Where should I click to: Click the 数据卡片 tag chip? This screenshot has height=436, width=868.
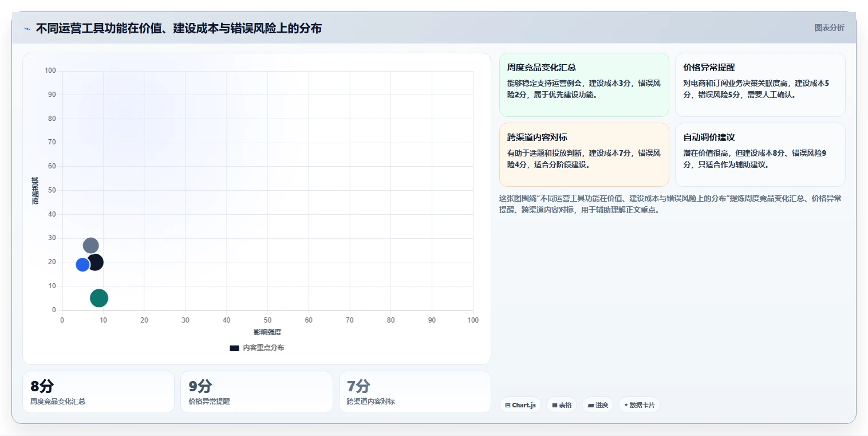coord(640,405)
